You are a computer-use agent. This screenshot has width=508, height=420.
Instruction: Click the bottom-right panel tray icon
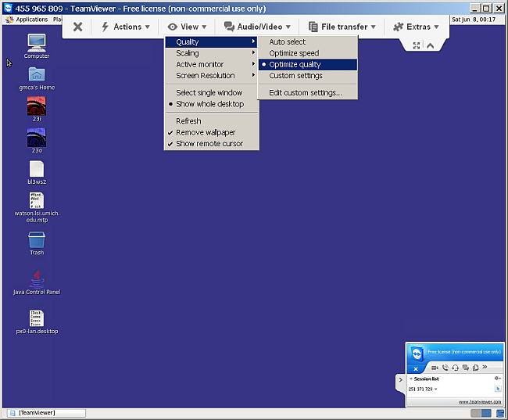(x=500, y=413)
